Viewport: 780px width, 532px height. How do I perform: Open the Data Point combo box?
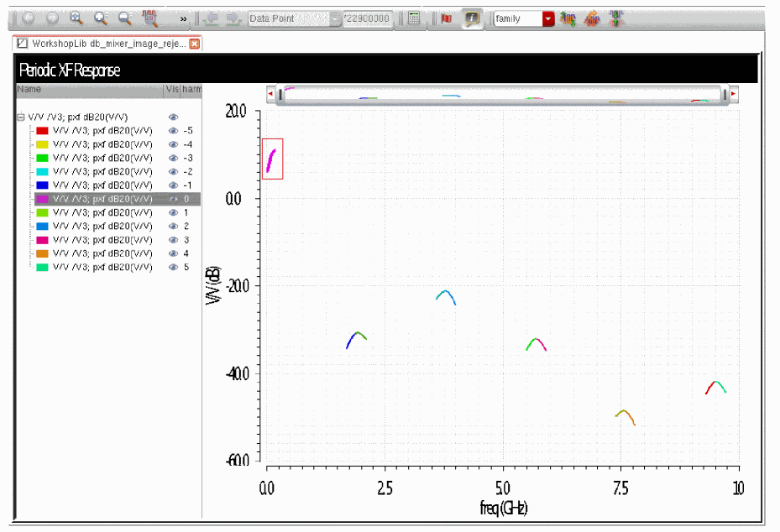[335, 18]
